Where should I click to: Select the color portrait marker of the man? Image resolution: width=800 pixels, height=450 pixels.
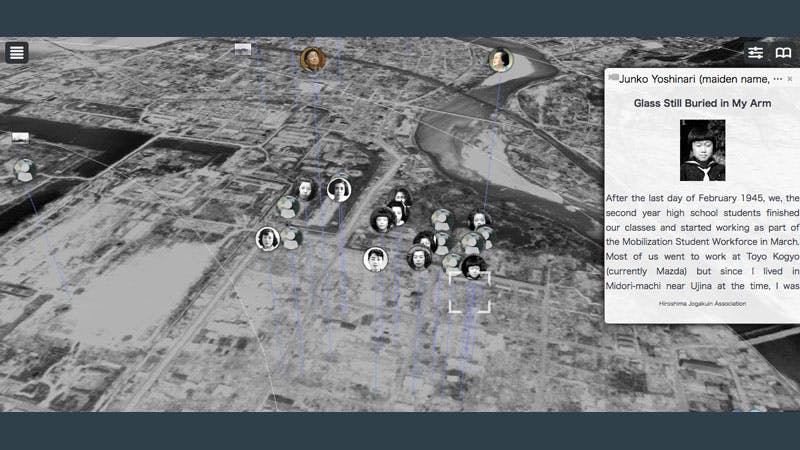pos(312,59)
